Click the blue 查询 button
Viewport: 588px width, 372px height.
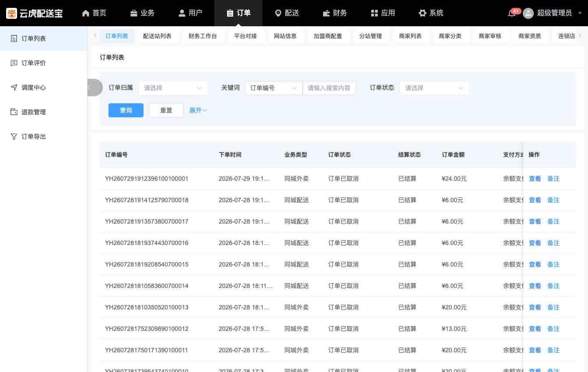(126, 110)
